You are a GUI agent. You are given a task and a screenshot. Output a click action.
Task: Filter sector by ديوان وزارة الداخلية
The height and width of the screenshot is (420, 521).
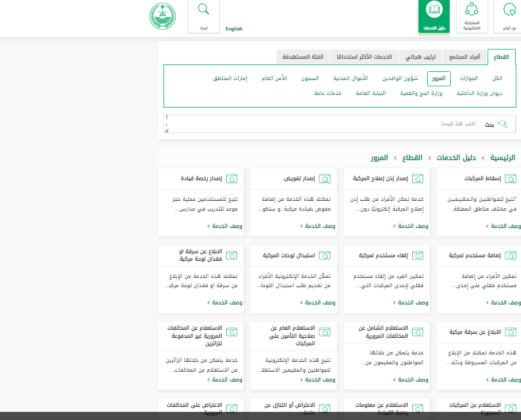(x=479, y=93)
